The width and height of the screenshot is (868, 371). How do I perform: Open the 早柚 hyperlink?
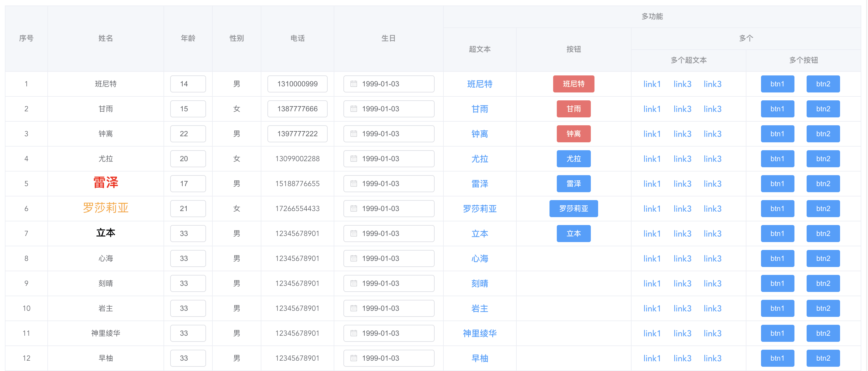(480, 359)
